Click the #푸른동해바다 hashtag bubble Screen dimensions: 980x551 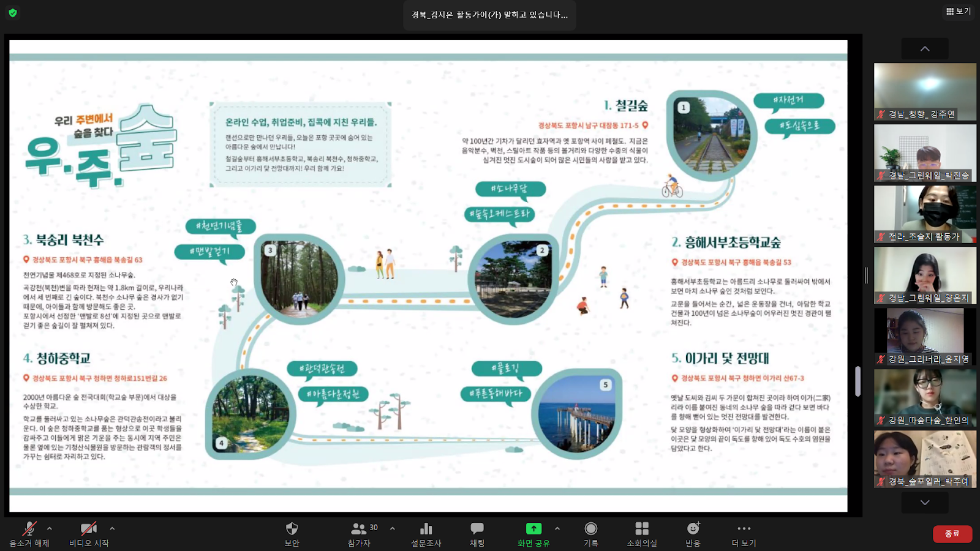click(x=496, y=394)
